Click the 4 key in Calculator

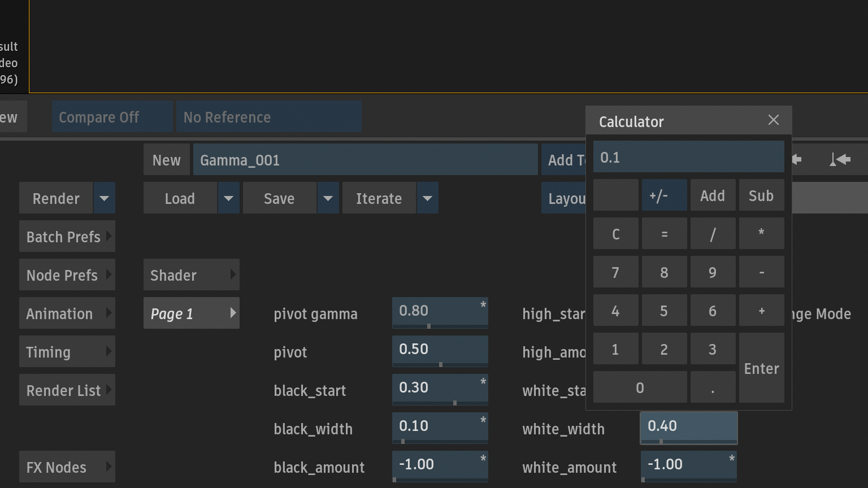pos(616,311)
